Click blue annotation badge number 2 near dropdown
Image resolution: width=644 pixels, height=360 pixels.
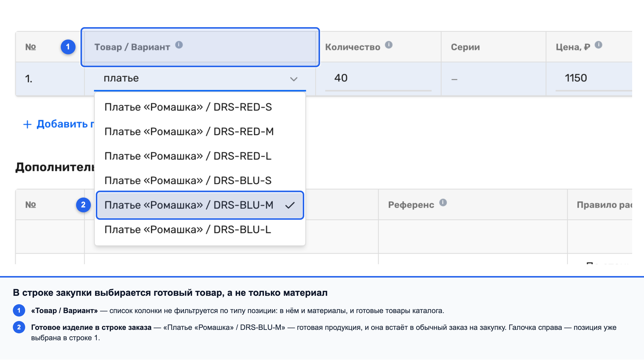[x=83, y=205]
